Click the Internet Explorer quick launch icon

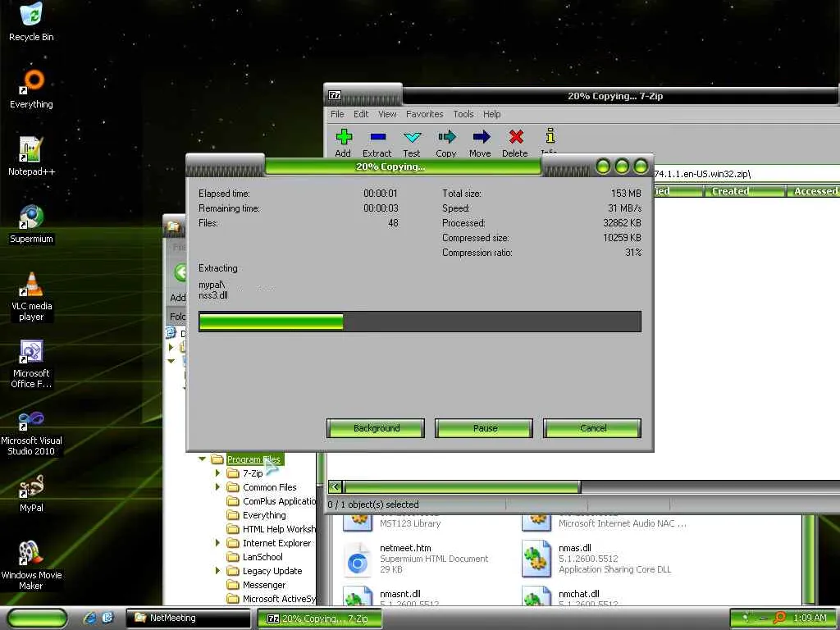coord(90,618)
